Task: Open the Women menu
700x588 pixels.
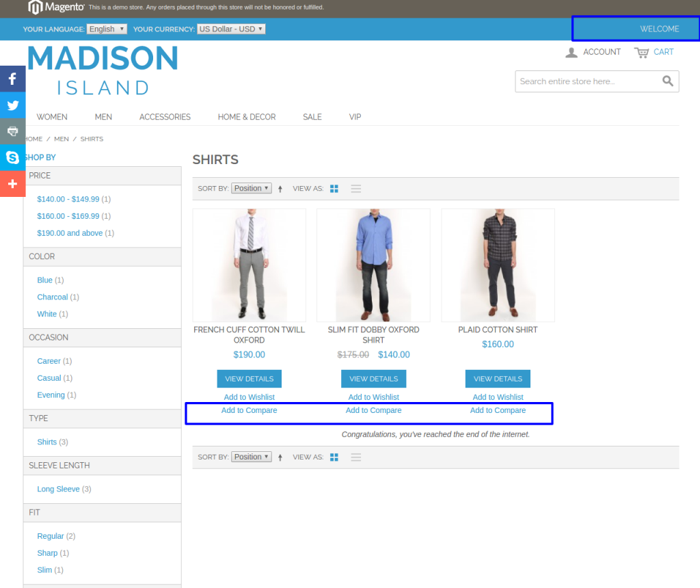Action: click(52, 117)
